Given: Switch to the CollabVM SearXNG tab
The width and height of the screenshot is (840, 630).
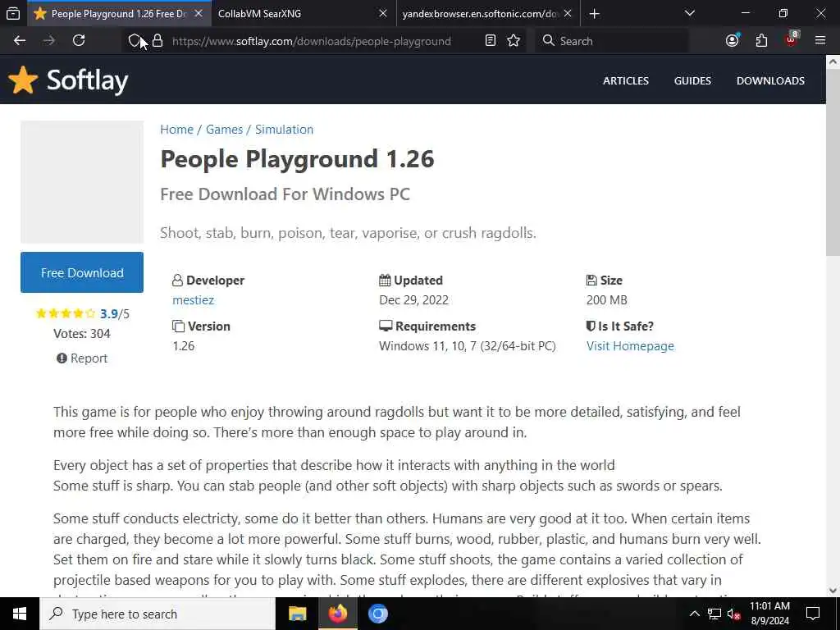Looking at the screenshot, I should 304,14.
